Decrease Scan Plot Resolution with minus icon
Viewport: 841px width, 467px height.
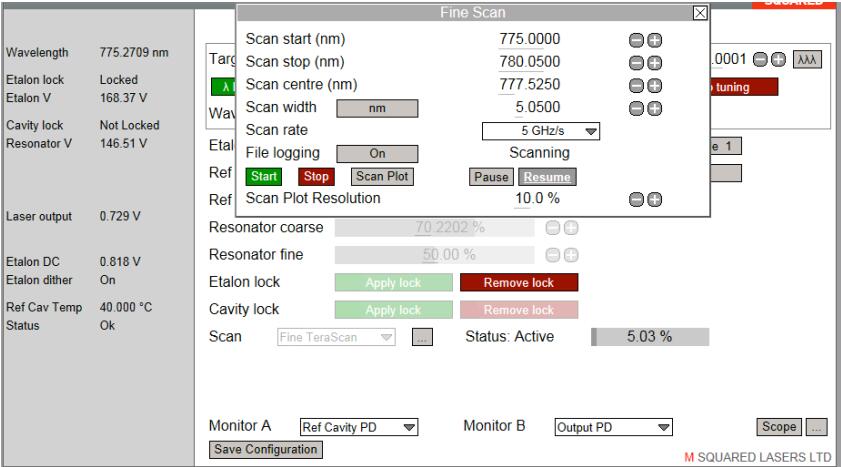tap(638, 199)
